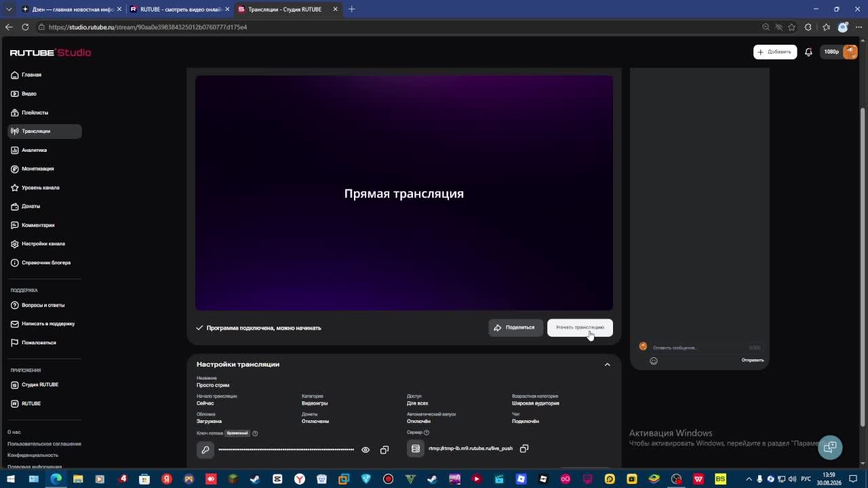Show hidden system tray icons
Viewport: 868px width, 488px height.
(x=749, y=479)
